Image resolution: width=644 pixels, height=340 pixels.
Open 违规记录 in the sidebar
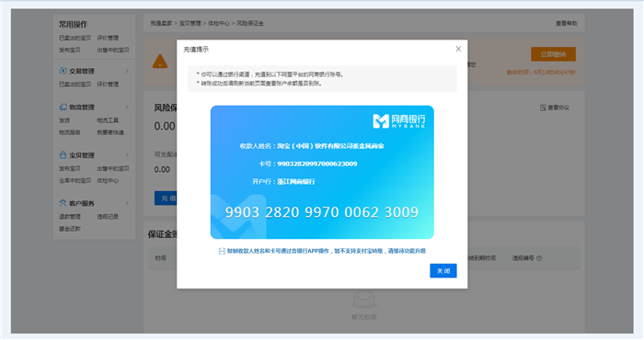(x=108, y=217)
